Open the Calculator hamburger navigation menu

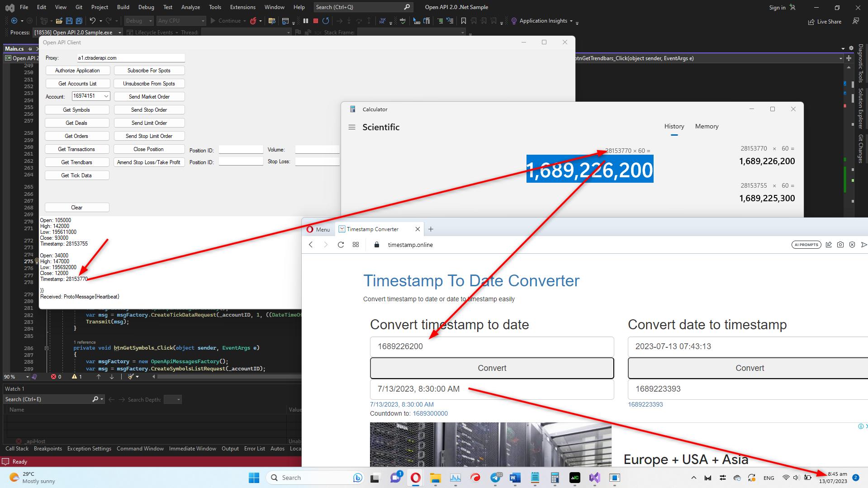[352, 127]
